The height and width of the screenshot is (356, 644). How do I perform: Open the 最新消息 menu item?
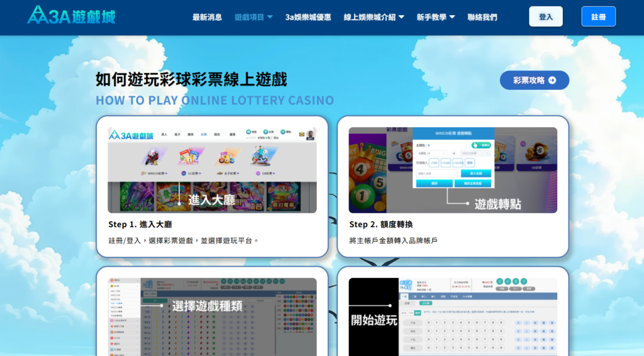207,17
